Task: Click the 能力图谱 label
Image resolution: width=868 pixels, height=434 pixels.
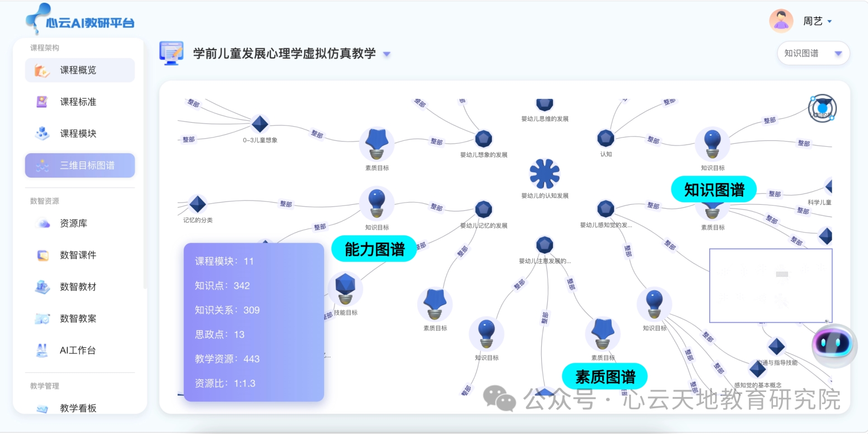Action: click(x=373, y=248)
